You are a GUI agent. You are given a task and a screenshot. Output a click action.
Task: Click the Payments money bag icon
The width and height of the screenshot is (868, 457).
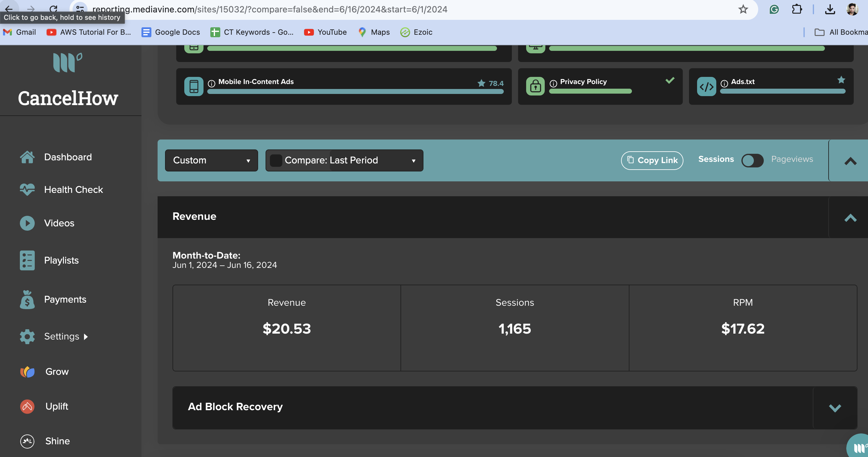[27, 299]
